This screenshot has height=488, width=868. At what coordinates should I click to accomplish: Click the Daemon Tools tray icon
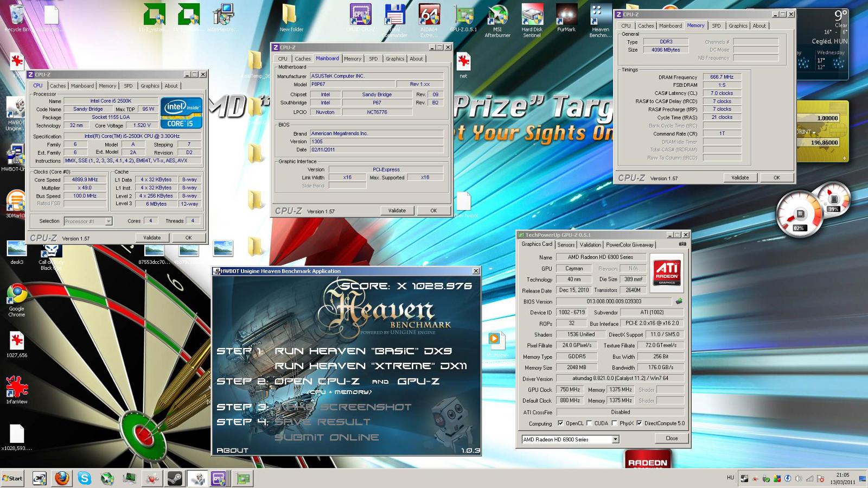click(x=788, y=478)
